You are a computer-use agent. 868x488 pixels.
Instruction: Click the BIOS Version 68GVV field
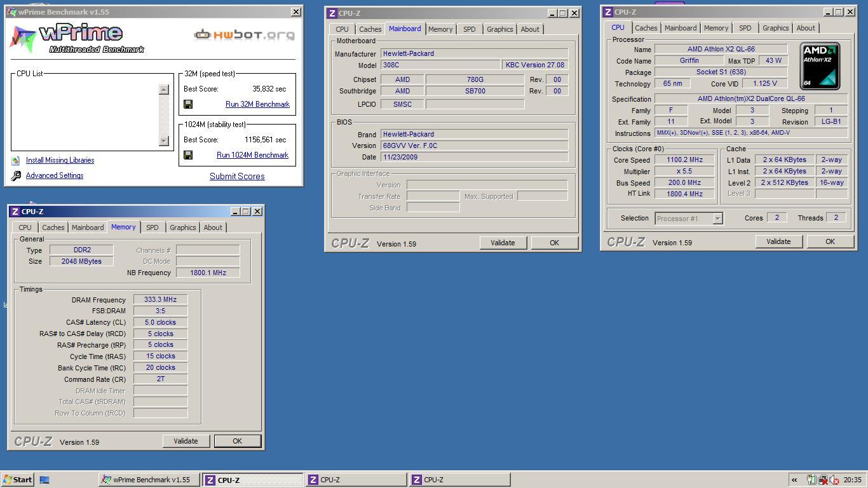474,146
